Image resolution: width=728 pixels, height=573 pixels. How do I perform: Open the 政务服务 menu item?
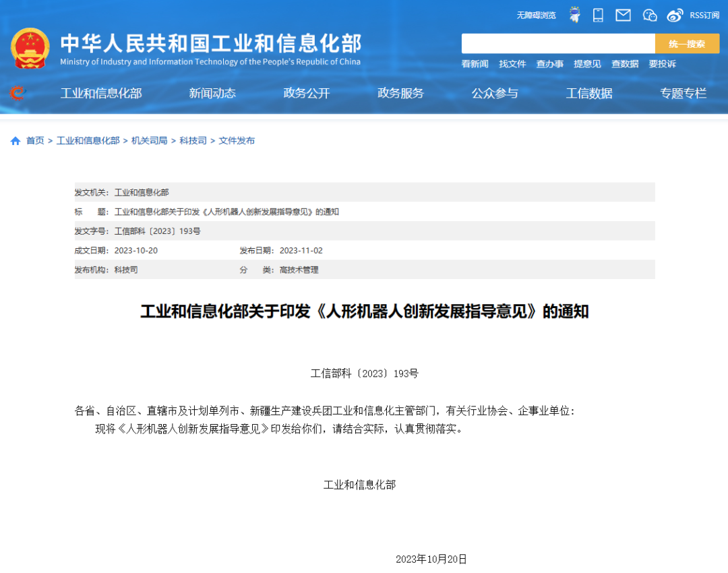400,94
